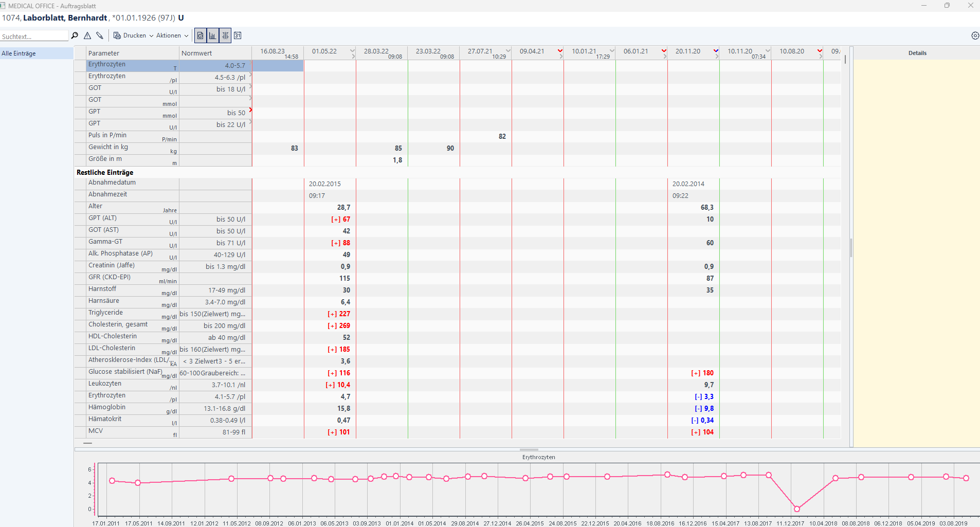Click the pen edit icon in toolbar
This screenshot has width=980, height=527.
point(100,35)
